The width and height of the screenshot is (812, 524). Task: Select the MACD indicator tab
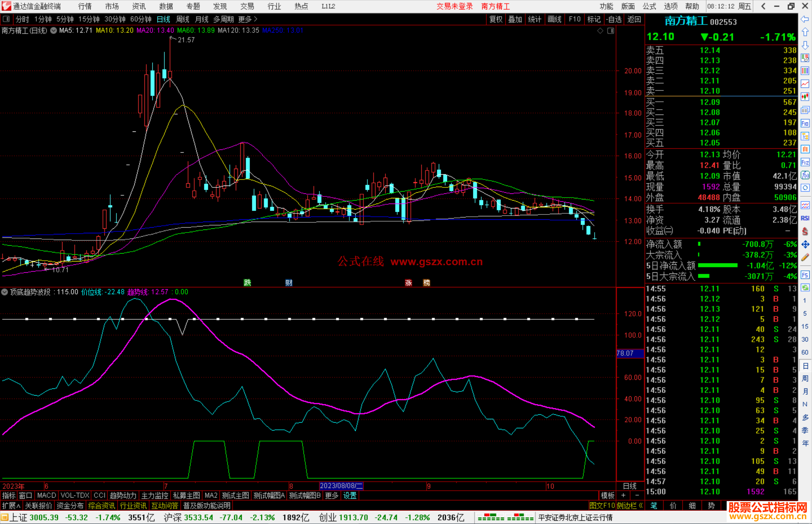(x=47, y=495)
